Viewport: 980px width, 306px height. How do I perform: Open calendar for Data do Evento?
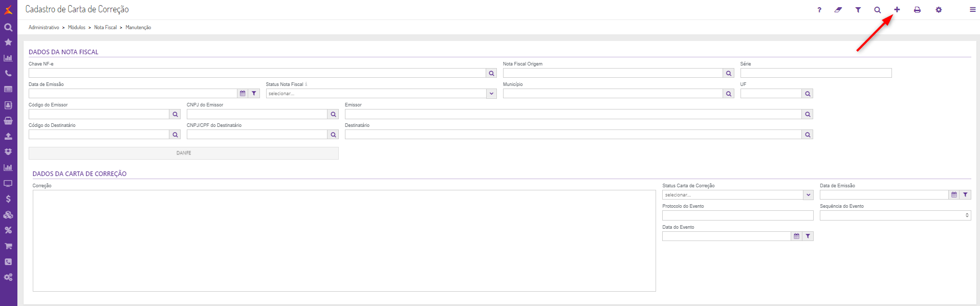point(796,236)
